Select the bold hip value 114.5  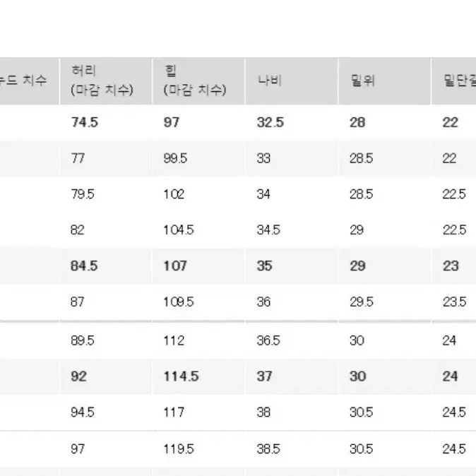click(x=182, y=376)
